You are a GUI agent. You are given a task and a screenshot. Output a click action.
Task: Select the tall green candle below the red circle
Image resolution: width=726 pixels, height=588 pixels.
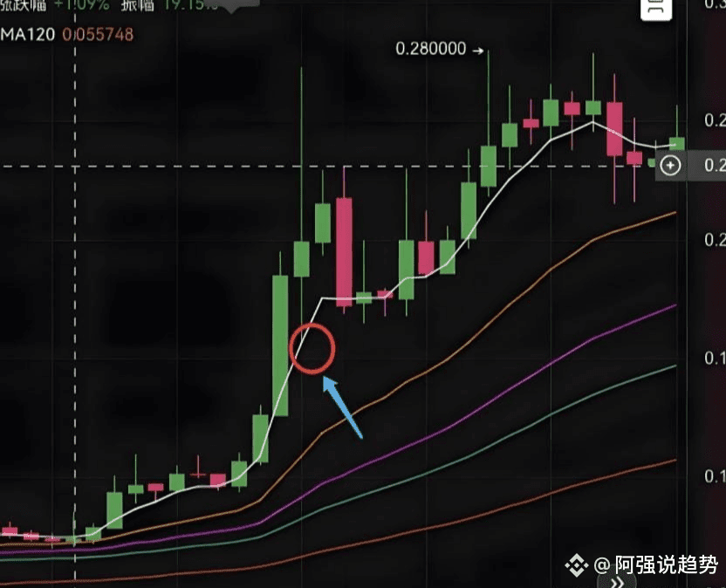pos(280,345)
